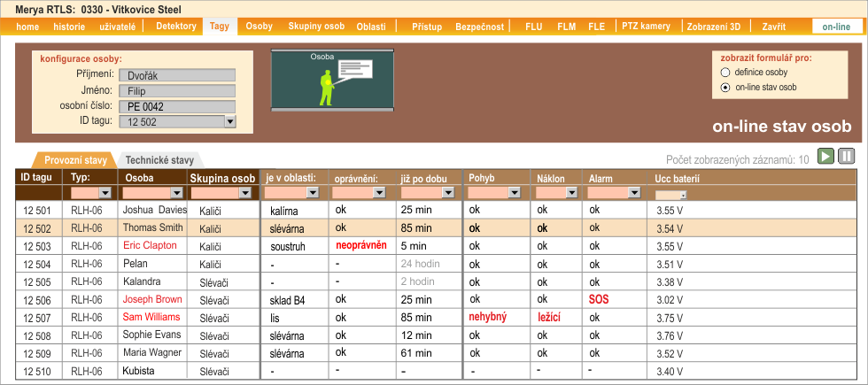Open the uživatelé menu item
The width and height of the screenshot is (868, 385).
pyautogui.click(x=117, y=27)
